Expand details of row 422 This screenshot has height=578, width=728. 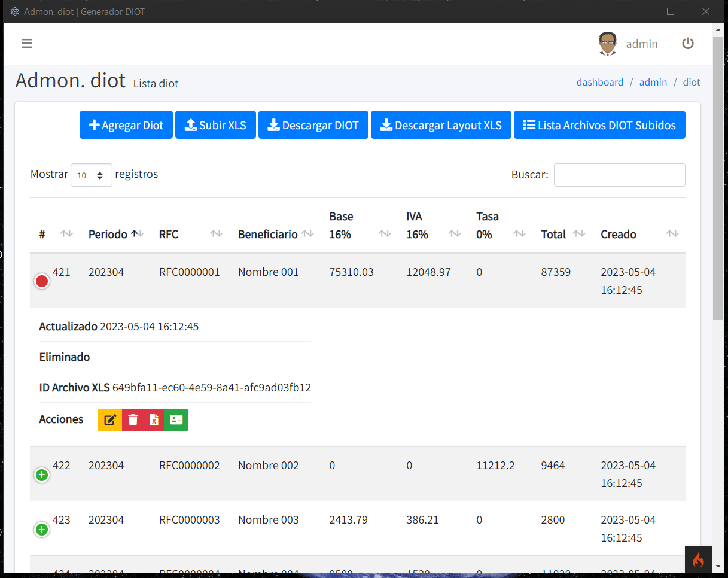(42, 475)
